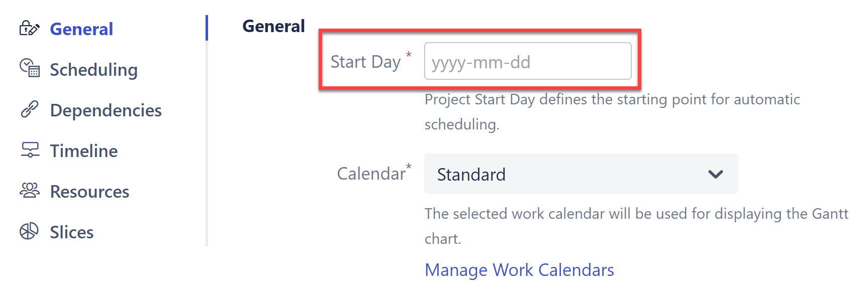Expand Calendar list via the chevron arrow
Image resolution: width=868 pixels, height=288 pixels.
(x=715, y=174)
